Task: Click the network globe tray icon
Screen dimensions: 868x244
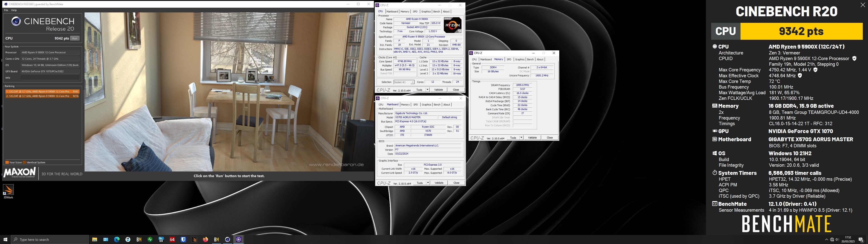Action: coord(832,240)
